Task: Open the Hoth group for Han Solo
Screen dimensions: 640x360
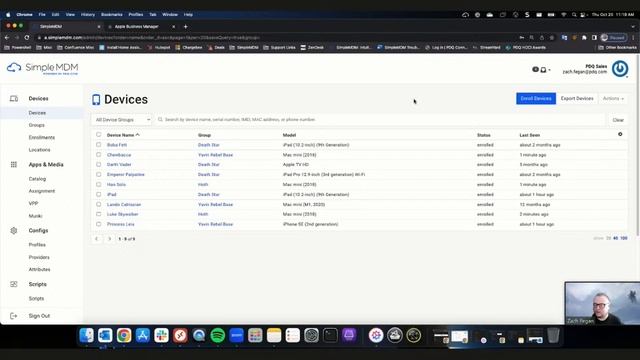Action: [203, 184]
